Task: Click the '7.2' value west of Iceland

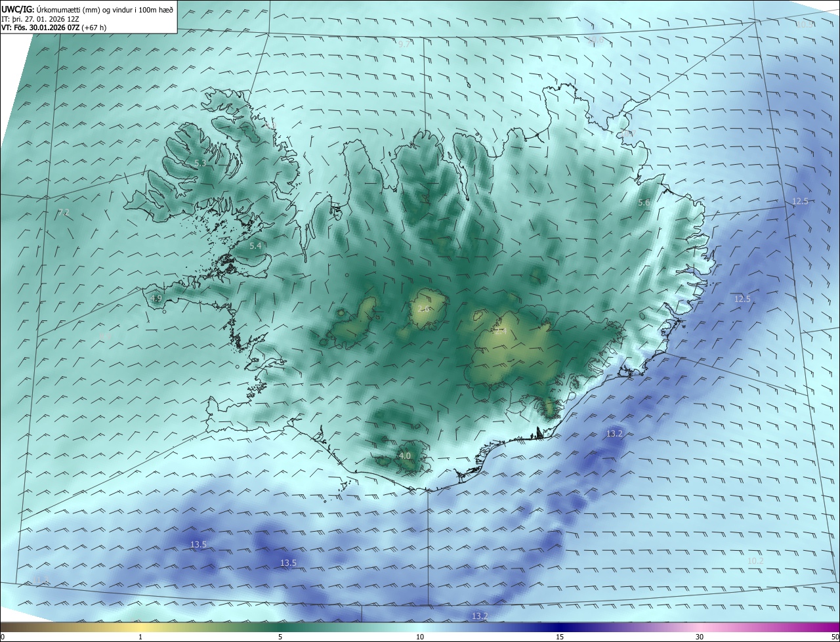Action: [64, 213]
